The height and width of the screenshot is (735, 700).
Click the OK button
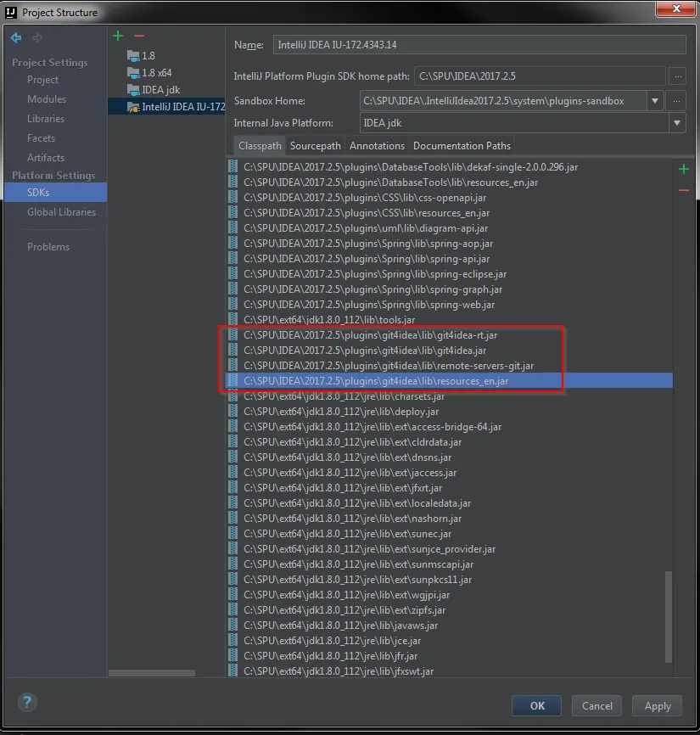click(536, 706)
